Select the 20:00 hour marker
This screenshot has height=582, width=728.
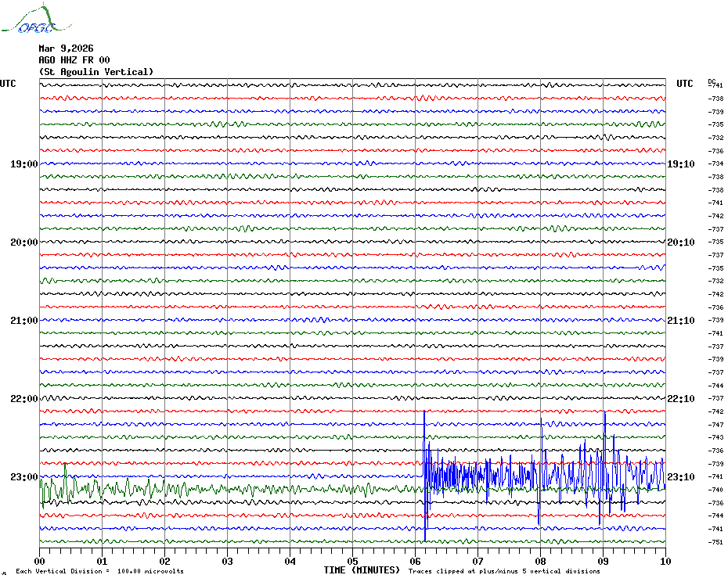[x=23, y=242]
